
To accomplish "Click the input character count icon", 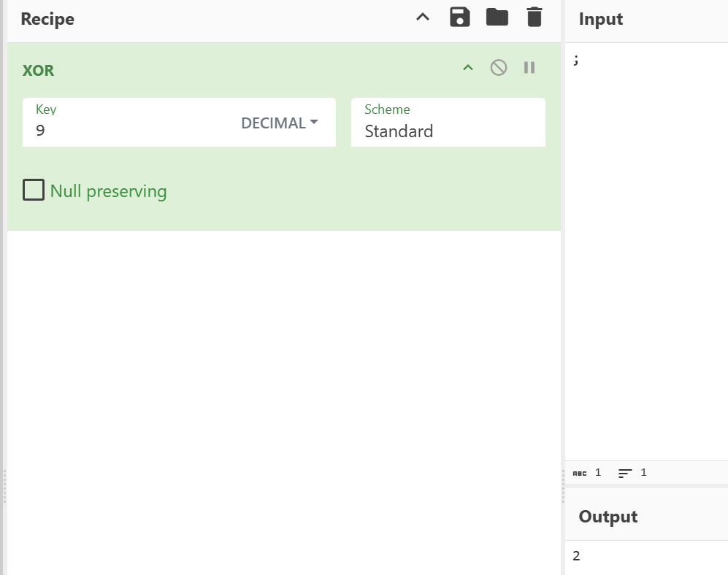I will [x=580, y=473].
